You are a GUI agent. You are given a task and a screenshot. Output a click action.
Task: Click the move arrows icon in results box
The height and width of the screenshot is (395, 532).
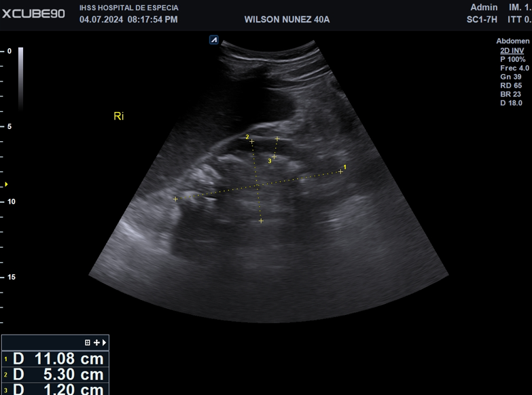96,343
